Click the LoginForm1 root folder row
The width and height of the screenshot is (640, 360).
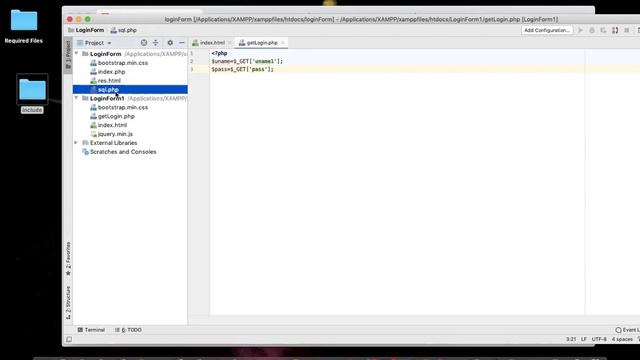[130, 98]
